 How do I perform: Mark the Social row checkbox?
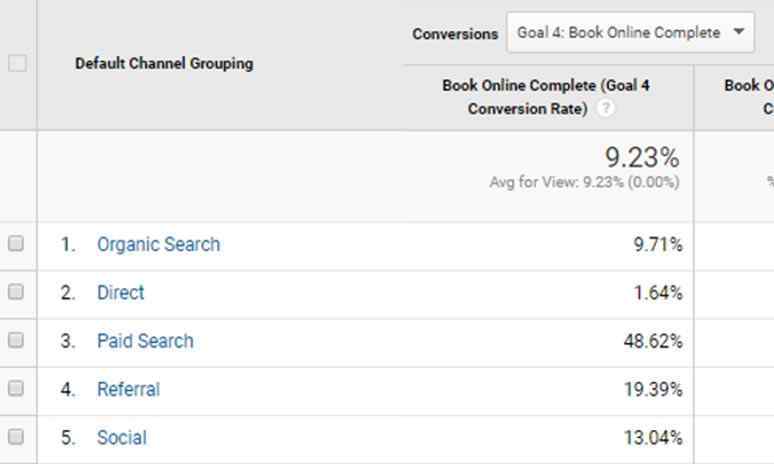(x=16, y=437)
